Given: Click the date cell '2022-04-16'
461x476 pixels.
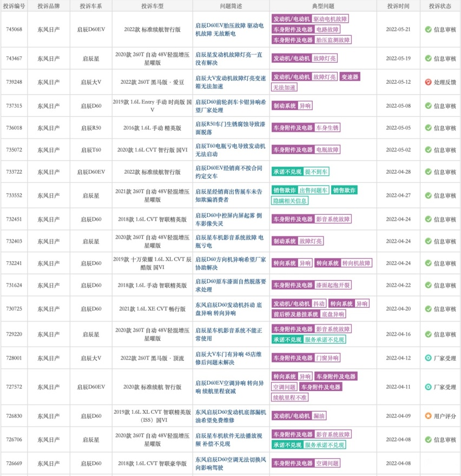Looking at the screenshot, I should [398, 334].
